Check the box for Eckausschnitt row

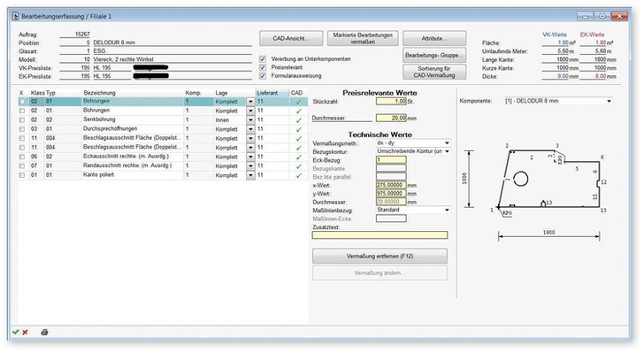click(x=22, y=157)
